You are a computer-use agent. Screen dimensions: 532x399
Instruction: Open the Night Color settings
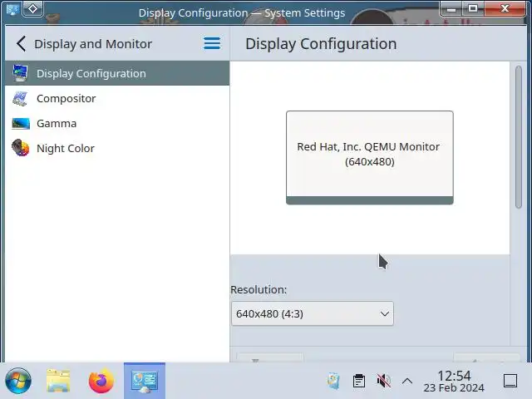click(x=117, y=148)
